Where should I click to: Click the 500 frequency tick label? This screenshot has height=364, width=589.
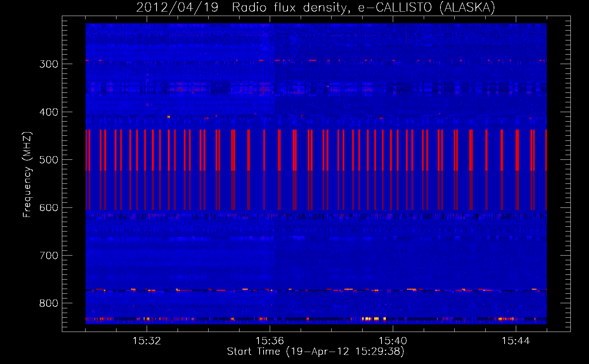(x=49, y=160)
